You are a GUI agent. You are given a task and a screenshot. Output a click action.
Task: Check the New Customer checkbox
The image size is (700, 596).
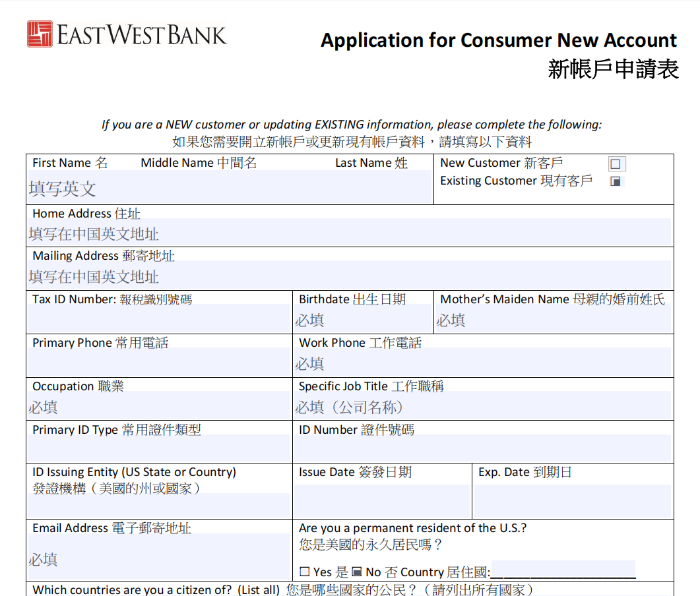click(616, 164)
